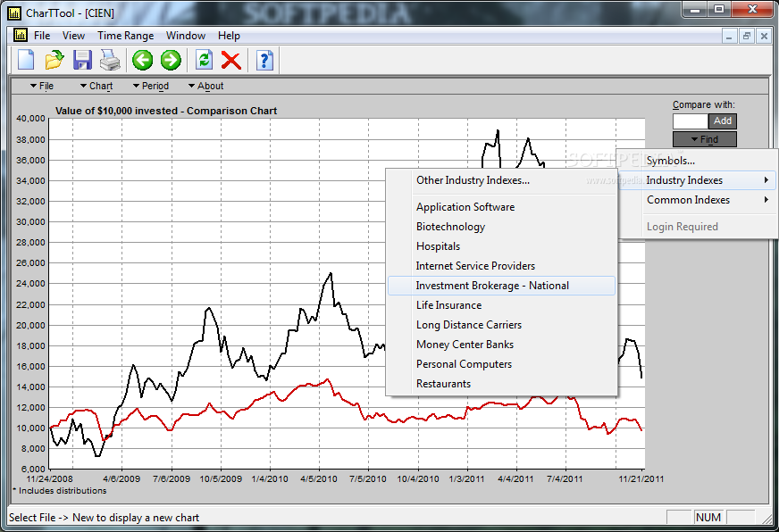Select Life Insurance index

(501, 305)
